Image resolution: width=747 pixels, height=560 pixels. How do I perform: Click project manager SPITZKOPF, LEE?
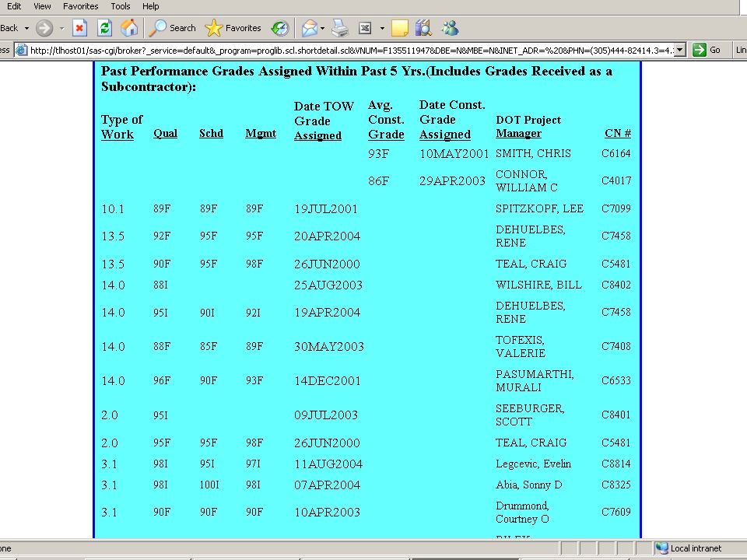coord(539,208)
